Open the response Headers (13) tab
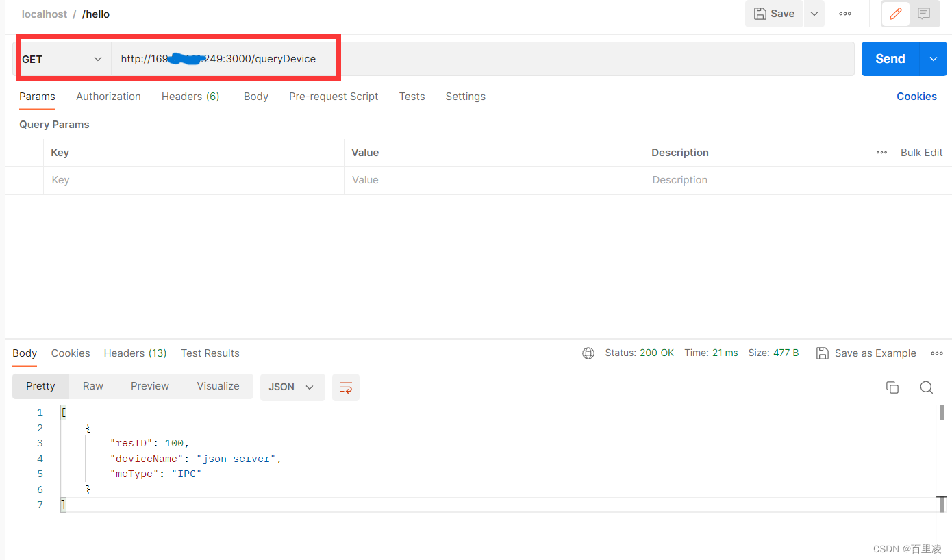952x560 pixels. [x=136, y=353]
